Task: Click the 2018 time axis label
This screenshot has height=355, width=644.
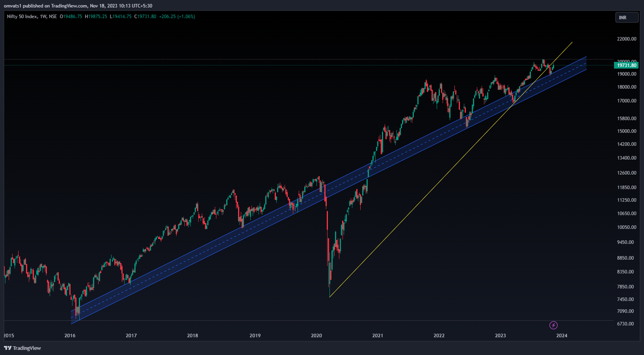Action: 192,336
